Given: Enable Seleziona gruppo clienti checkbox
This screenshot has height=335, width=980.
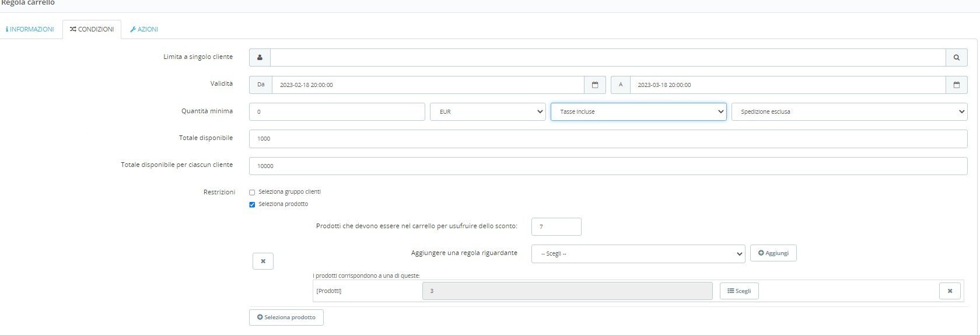Looking at the screenshot, I should tap(252, 192).
